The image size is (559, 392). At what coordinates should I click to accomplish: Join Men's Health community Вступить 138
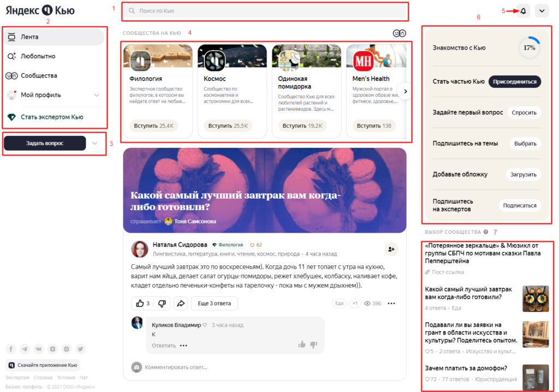coord(374,126)
